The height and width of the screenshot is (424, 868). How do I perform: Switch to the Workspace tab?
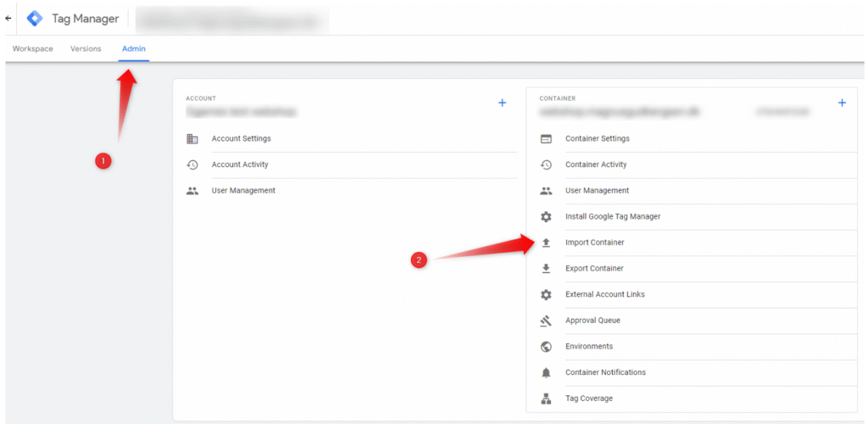tap(32, 49)
